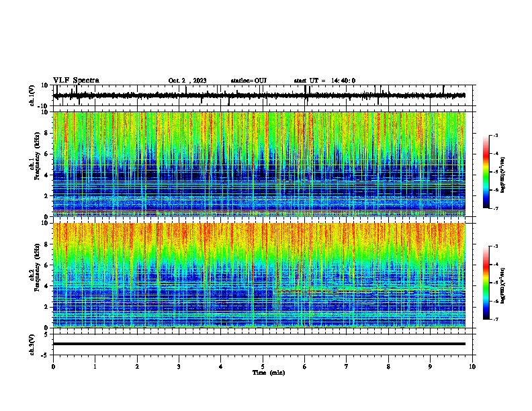Viewport: 532px width, 411px height.
Task: Click time axis tick label "5"
Action: click(x=263, y=367)
